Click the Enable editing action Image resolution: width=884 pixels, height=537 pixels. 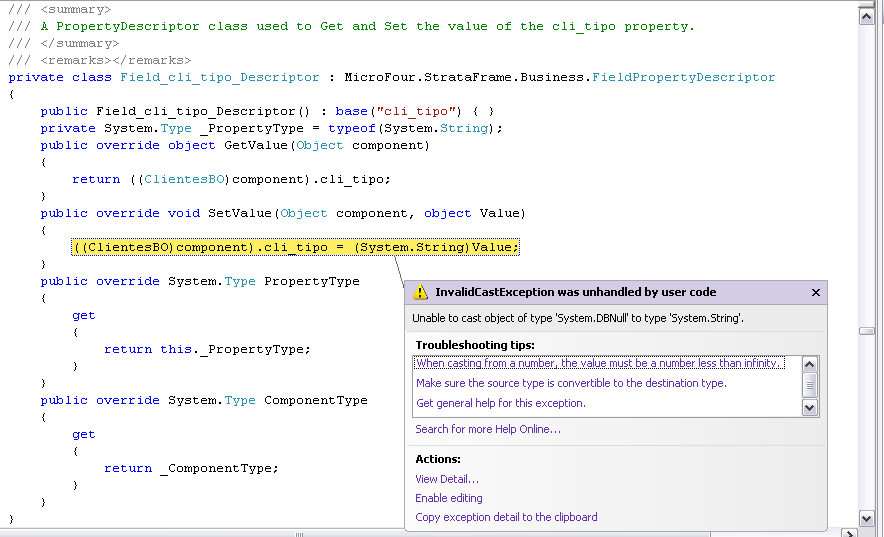448,498
